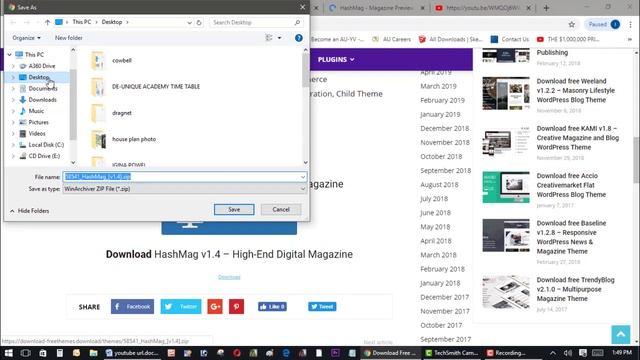Open the Contact Us bookmark
Screen dimensions: 640x360
pyautogui.click(x=510, y=39)
